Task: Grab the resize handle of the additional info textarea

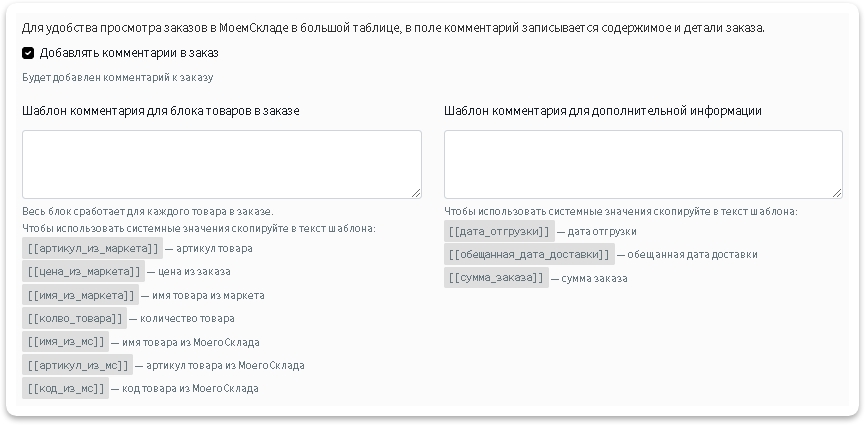Action: click(x=837, y=193)
